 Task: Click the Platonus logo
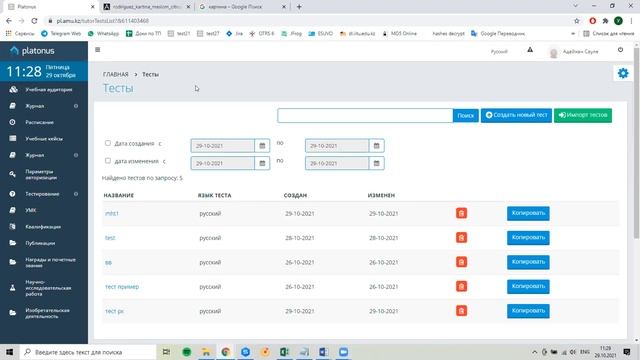[33, 51]
